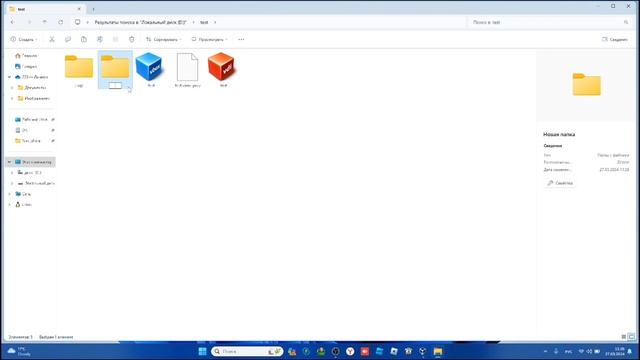Click the Delete trash icon
The image size is (640, 360).
pyautogui.click(x=131, y=40)
